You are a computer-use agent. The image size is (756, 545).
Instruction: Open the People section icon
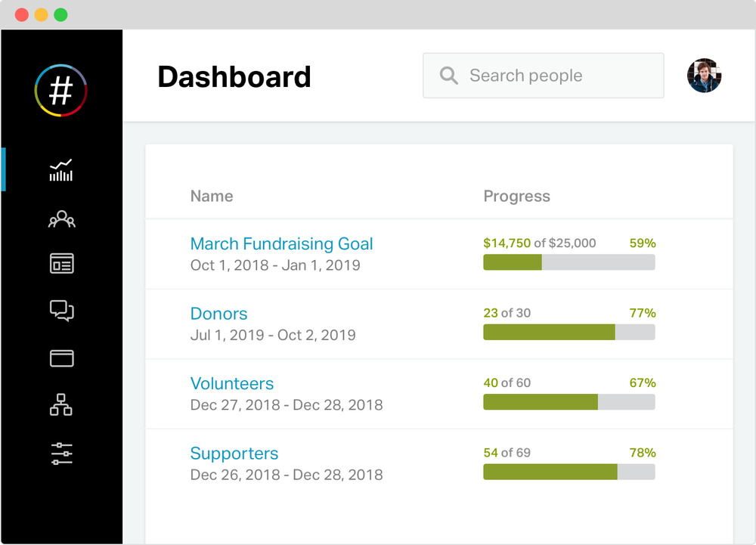point(61,218)
